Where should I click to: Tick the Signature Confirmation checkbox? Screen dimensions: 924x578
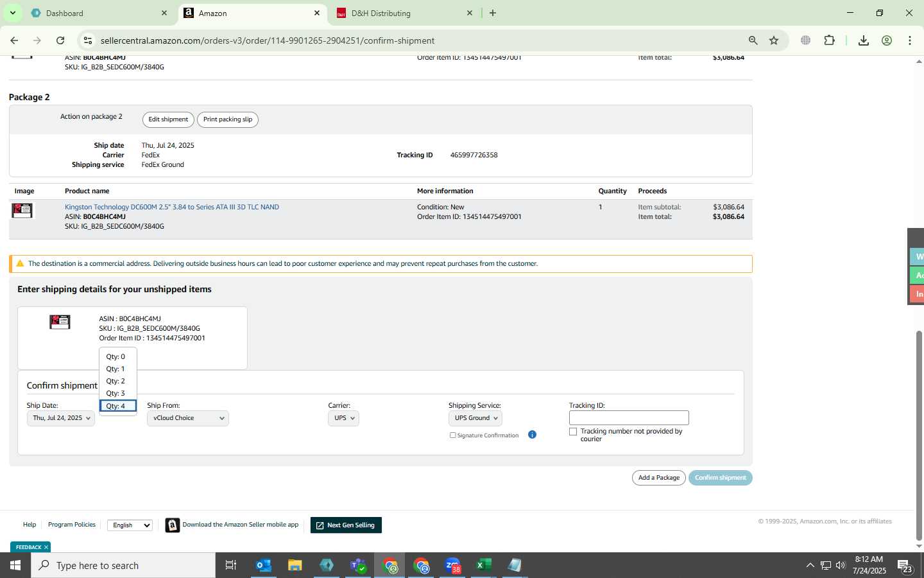tap(453, 435)
